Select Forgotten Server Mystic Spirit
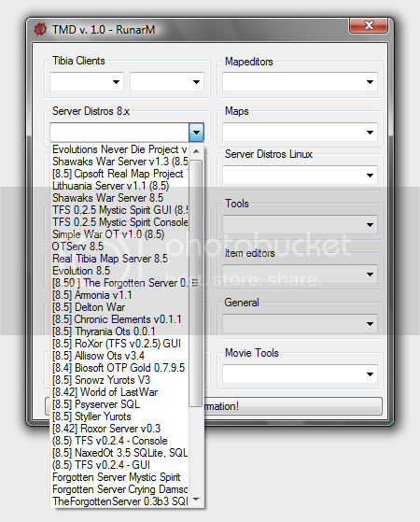 [x=119, y=477]
